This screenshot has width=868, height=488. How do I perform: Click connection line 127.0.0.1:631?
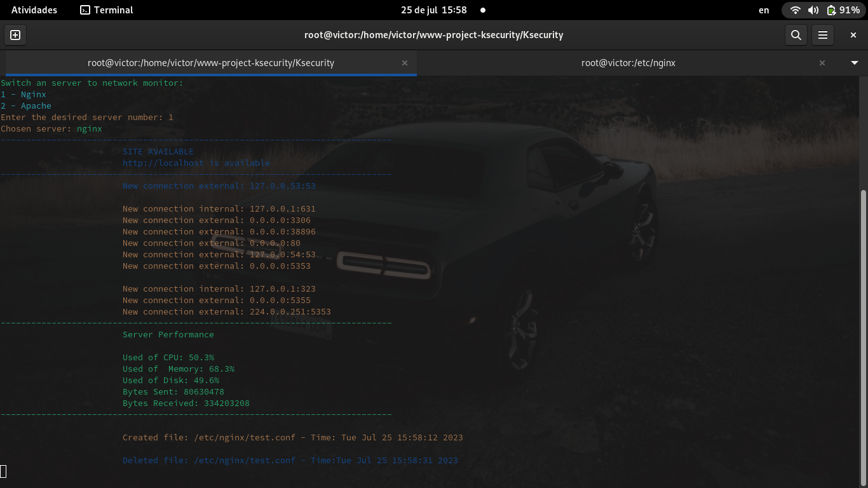pos(219,209)
